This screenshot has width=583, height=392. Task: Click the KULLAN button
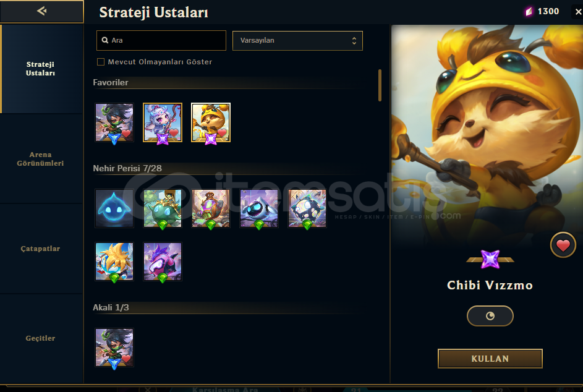point(490,359)
